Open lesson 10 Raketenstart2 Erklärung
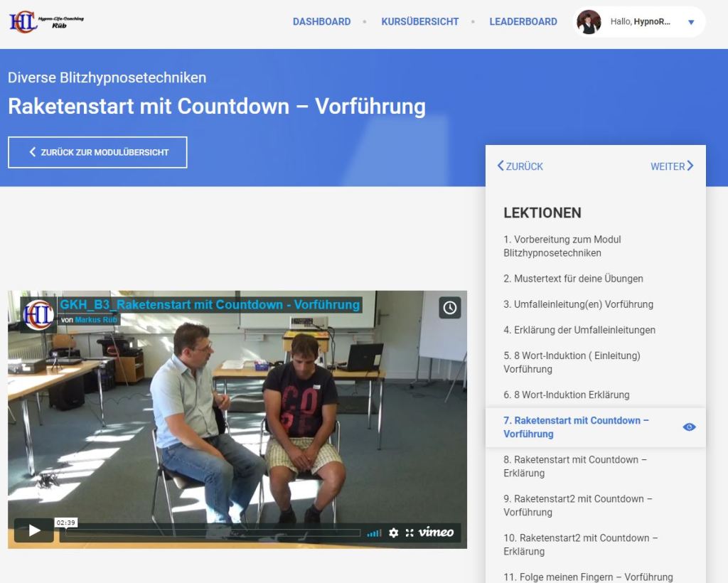728x583 pixels. [x=580, y=545]
